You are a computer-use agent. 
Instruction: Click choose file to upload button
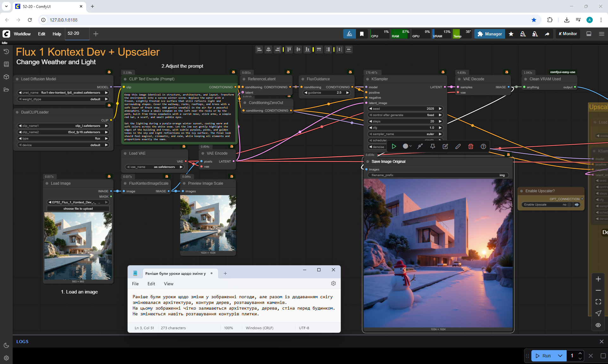coord(78,209)
